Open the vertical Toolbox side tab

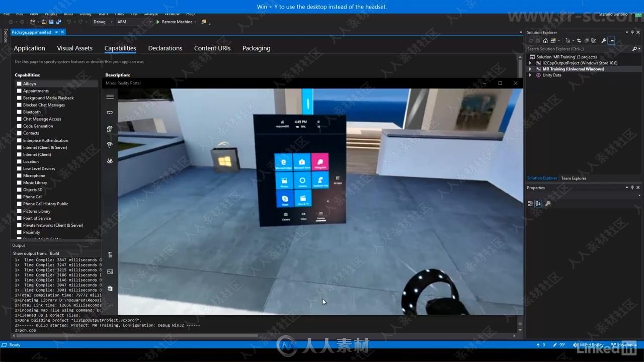(6, 36)
